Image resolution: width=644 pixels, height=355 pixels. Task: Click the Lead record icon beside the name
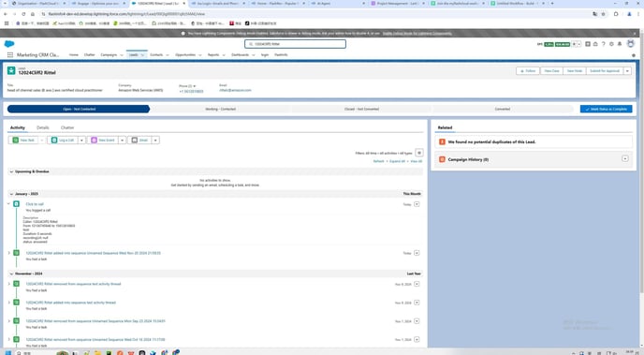coord(11,70)
